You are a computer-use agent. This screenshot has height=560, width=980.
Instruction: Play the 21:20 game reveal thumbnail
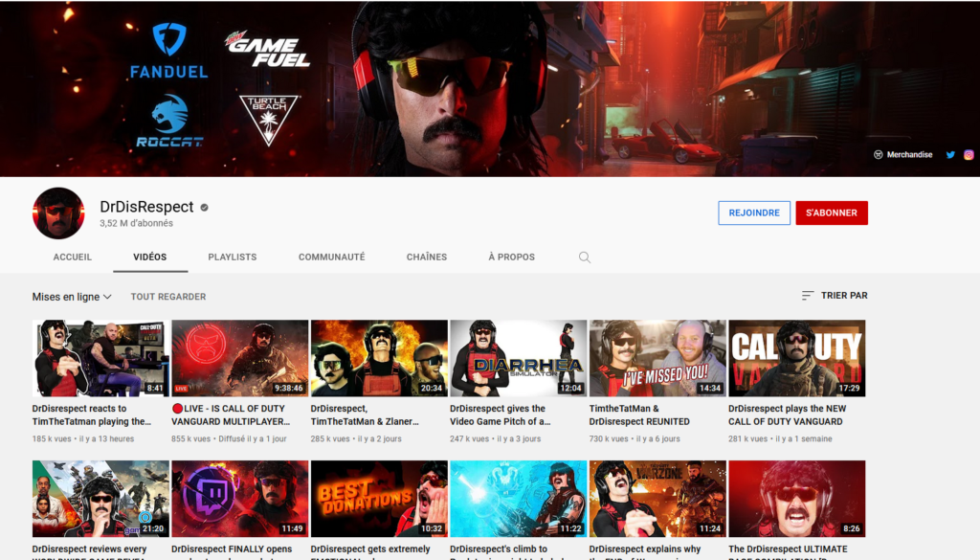pos(100,499)
